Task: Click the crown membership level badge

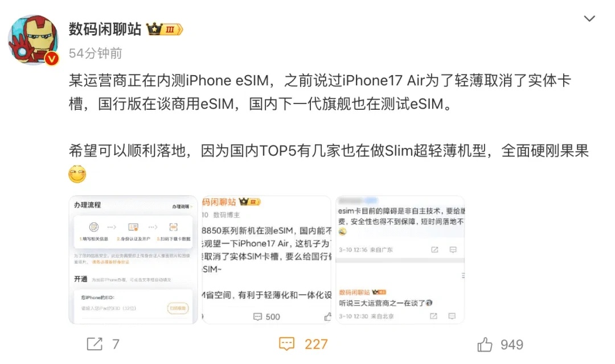Action: (165, 29)
